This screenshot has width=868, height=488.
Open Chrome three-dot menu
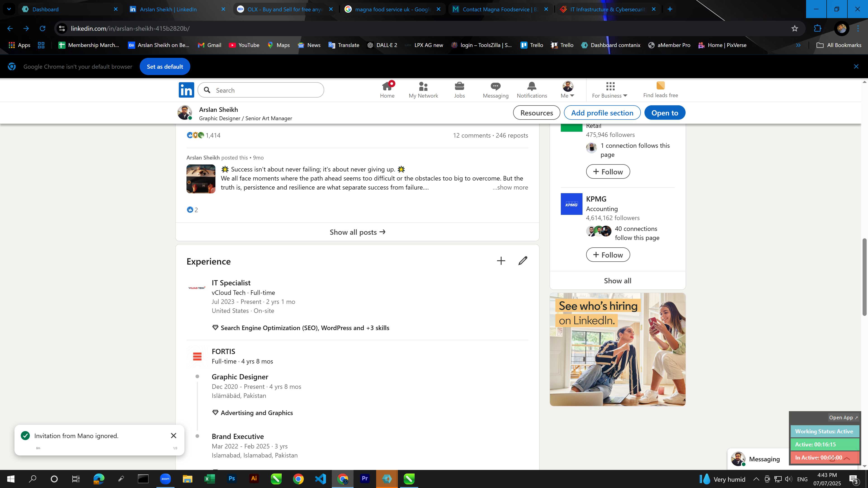[858, 28]
